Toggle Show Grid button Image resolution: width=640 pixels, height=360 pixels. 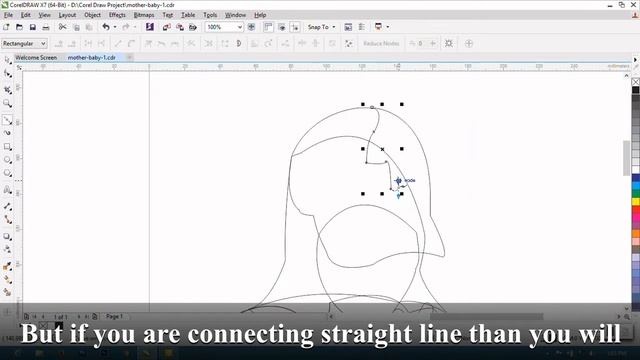(282, 27)
